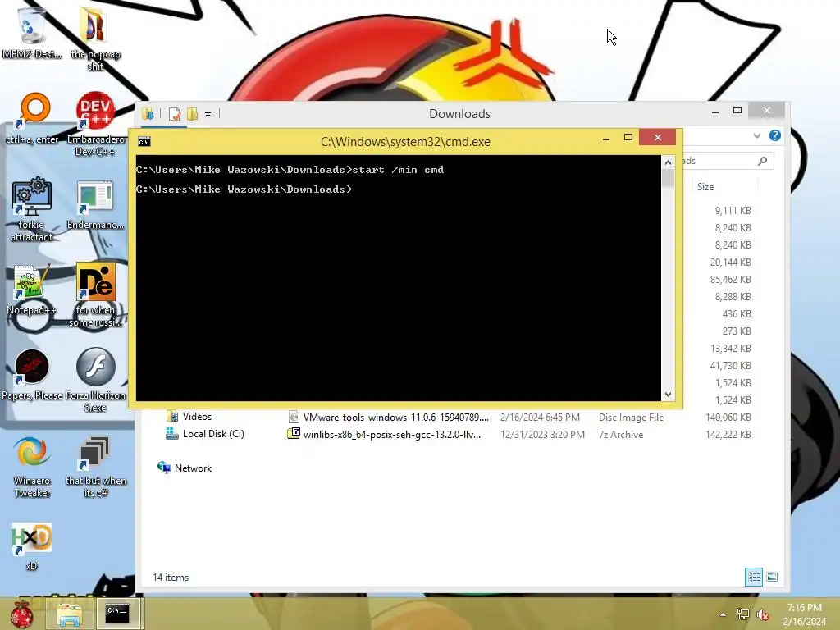Switch to Large icons view button
The image size is (840, 630).
point(771,577)
